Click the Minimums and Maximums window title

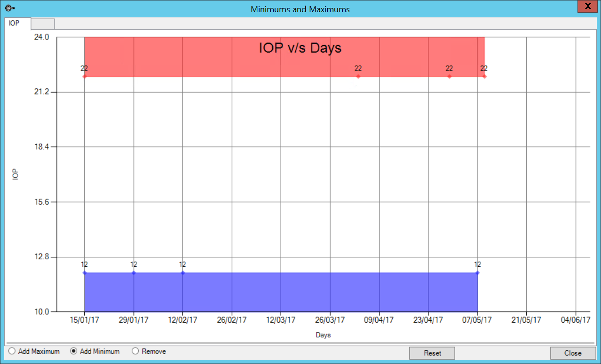click(x=300, y=9)
